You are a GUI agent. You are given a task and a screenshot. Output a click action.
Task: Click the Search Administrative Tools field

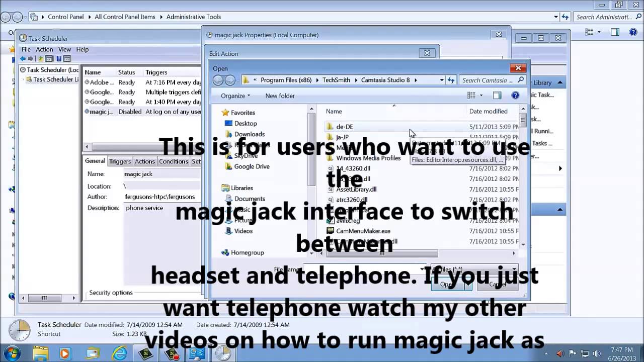pos(608,17)
